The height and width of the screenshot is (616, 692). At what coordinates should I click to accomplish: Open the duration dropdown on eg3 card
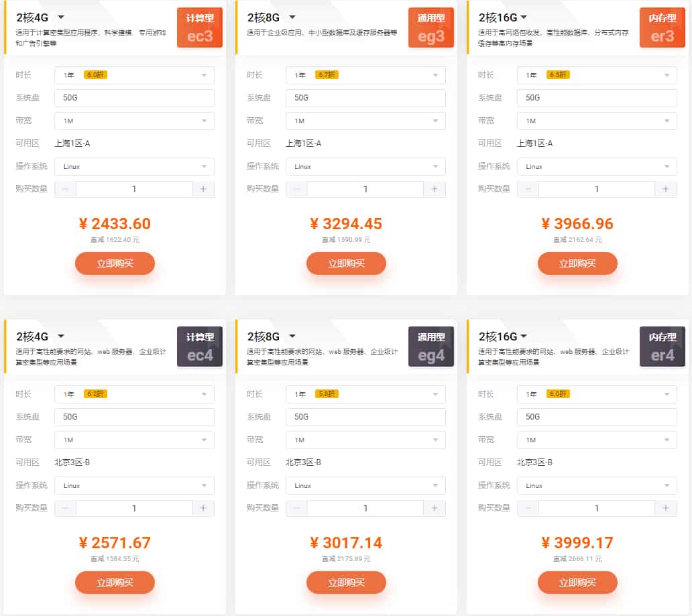tap(365, 75)
